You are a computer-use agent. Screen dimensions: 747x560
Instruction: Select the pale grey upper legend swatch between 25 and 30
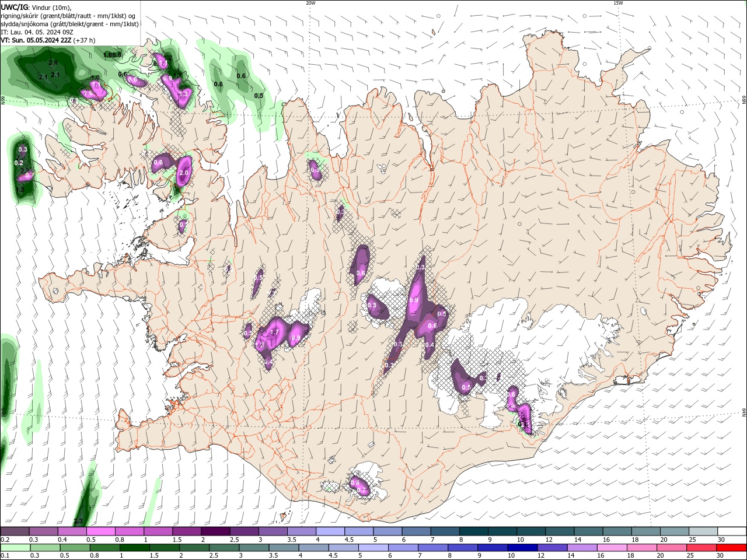click(703, 531)
